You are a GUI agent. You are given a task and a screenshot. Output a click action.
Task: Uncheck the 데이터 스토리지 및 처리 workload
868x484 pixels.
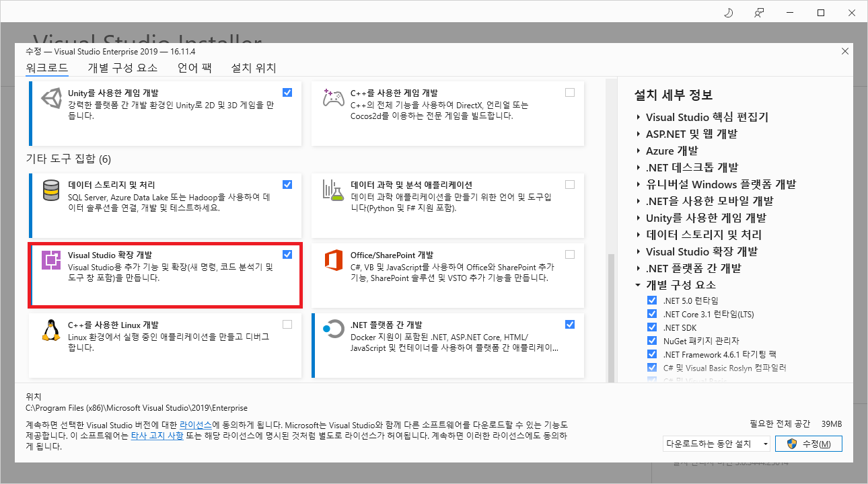pyautogui.click(x=287, y=184)
